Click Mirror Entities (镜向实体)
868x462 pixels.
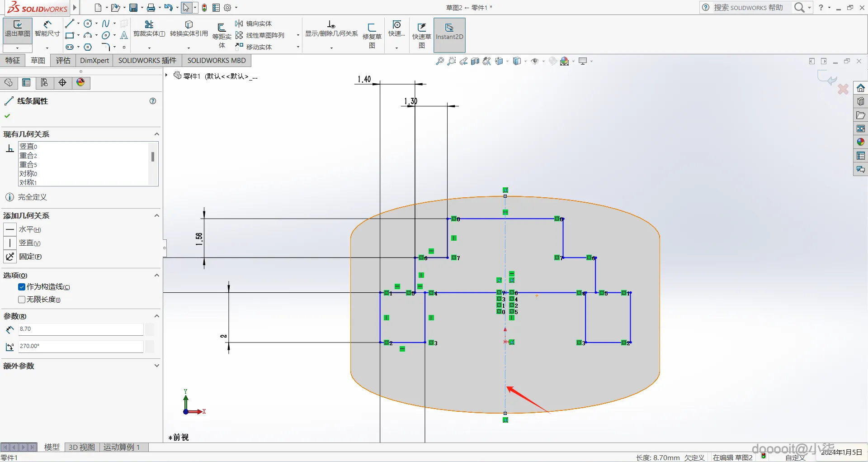click(x=254, y=24)
